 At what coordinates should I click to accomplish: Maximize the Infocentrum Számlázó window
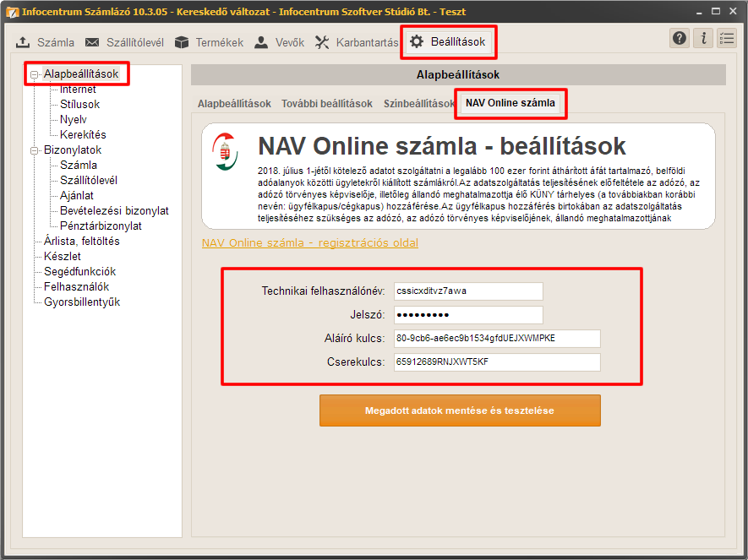[716, 12]
